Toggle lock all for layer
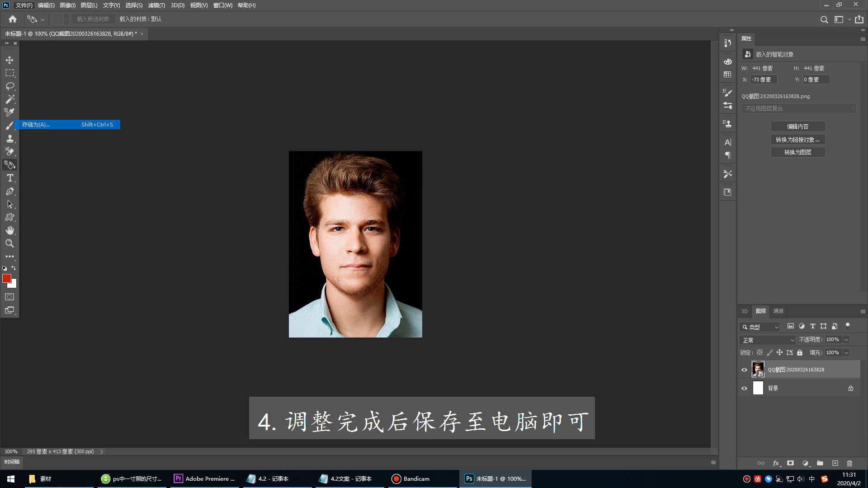This screenshot has height=488, width=868. click(x=800, y=352)
